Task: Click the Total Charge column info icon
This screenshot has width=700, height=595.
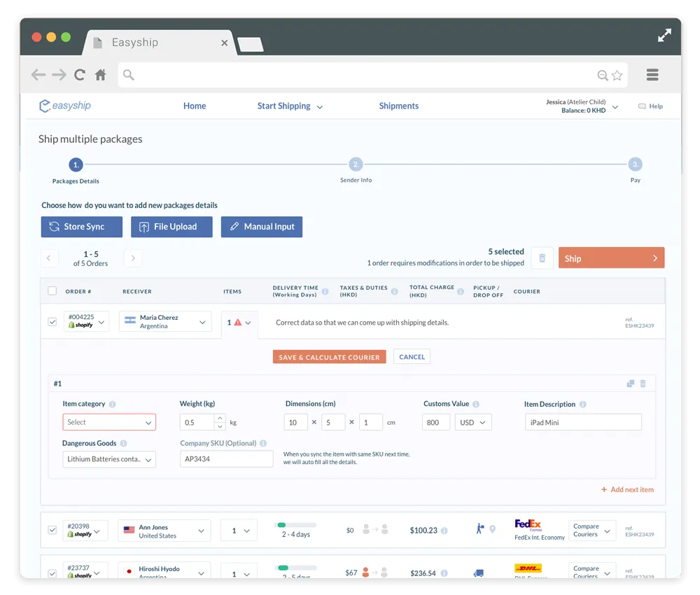Action: tap(461, 291)
